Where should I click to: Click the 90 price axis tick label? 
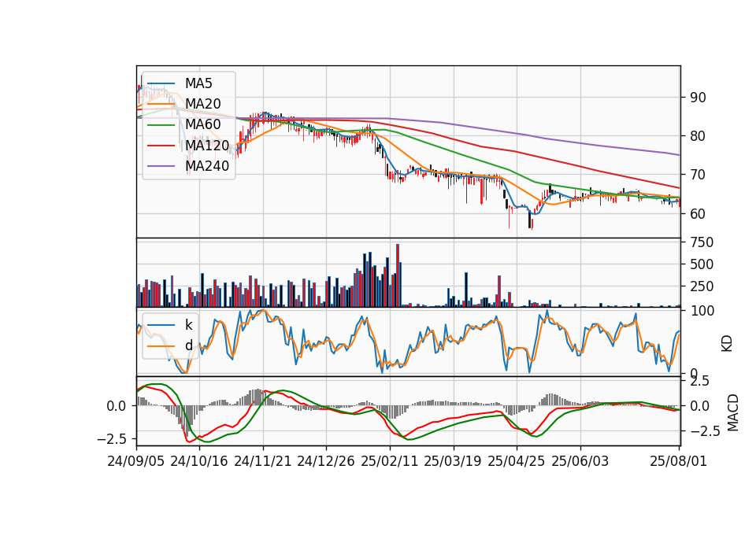point(698,98)
